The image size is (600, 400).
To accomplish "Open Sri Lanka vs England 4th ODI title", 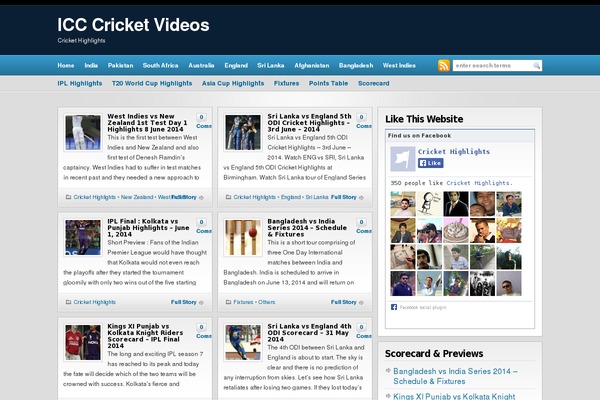I will point(309,332).
